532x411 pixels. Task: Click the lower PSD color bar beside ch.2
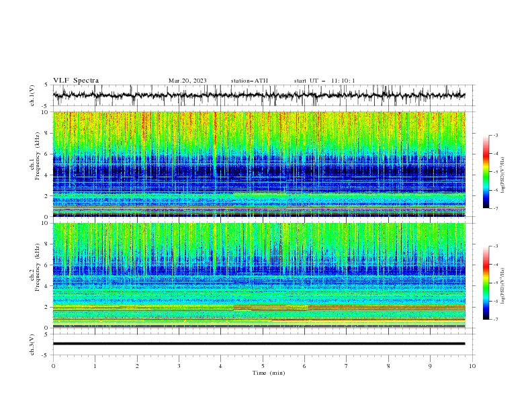[486, 283]
